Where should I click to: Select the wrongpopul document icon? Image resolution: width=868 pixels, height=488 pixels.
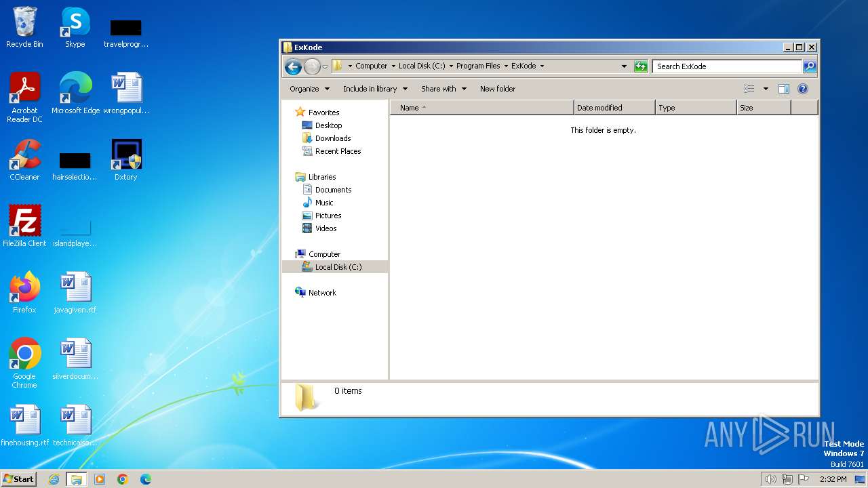coord(126,94)
